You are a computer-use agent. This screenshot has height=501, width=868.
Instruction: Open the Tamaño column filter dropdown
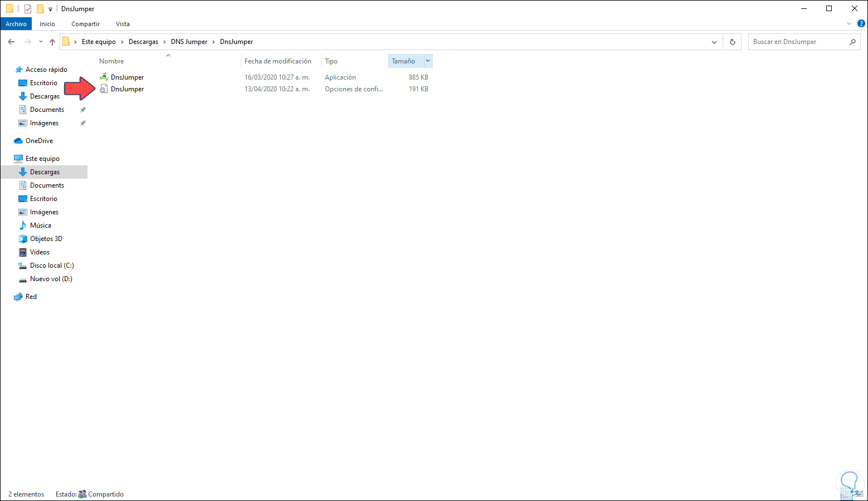(428, 61)
